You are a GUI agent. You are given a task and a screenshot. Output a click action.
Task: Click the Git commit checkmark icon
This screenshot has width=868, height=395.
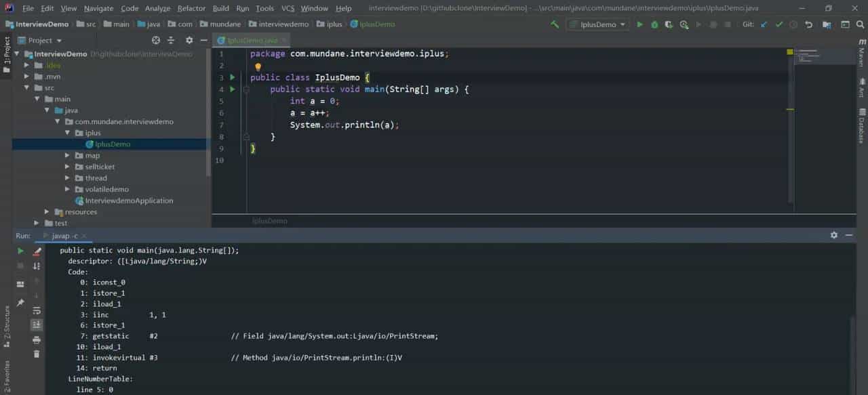(779, 24)
